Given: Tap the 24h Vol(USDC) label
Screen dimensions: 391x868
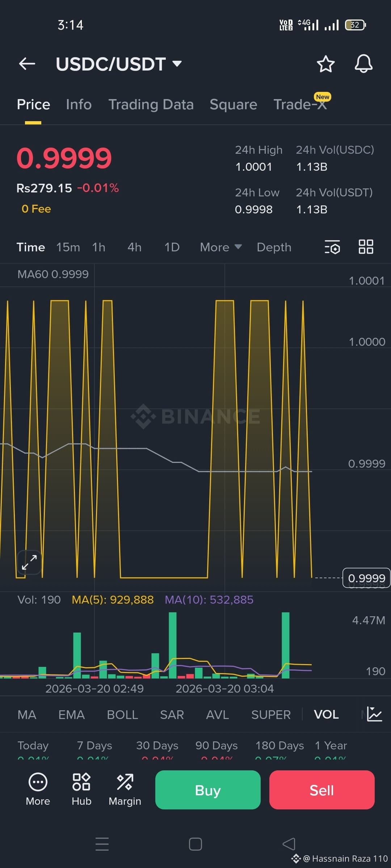Looking at the screenshot, I should point(335,150).
